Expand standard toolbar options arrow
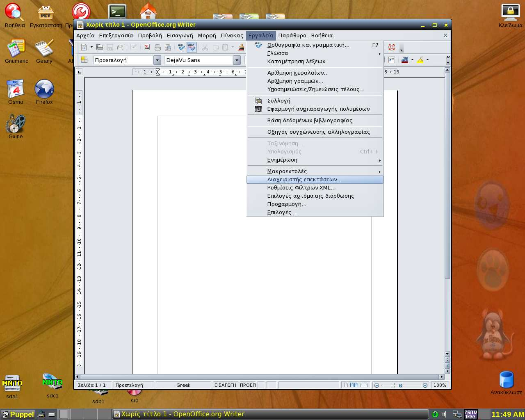 tap(401, 48)
